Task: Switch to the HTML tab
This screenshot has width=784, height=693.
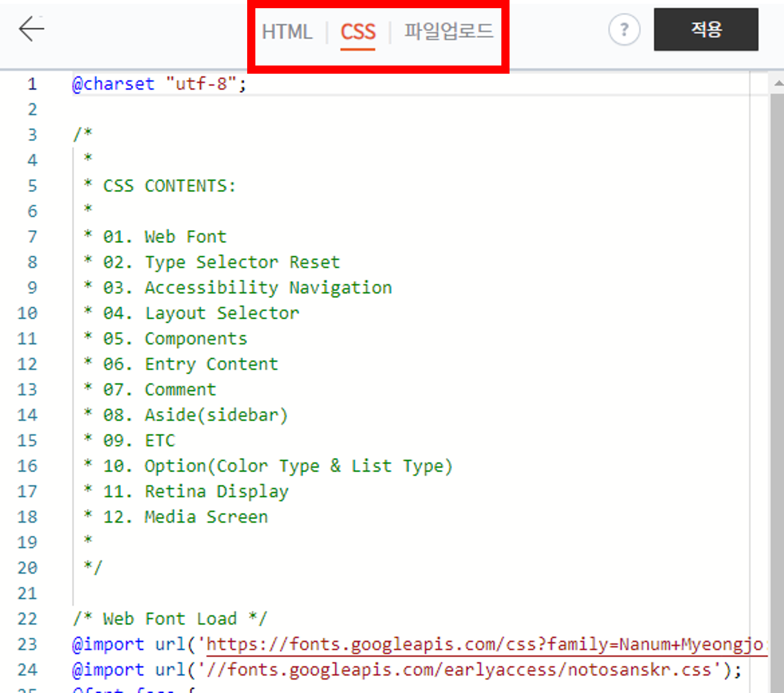Action: click(x=287, y=32)
